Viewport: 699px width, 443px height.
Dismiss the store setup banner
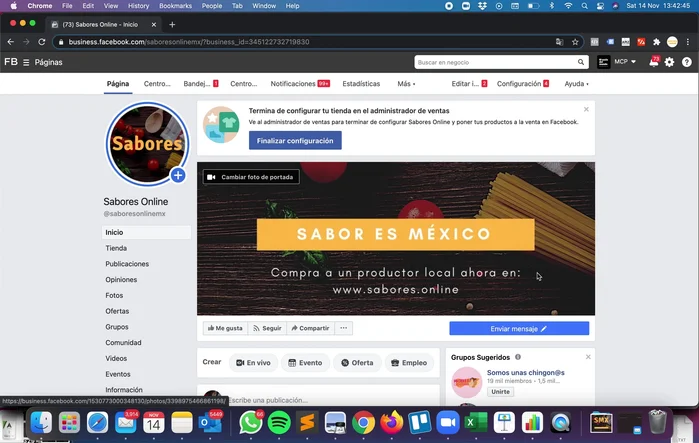(x=586, y=109)
